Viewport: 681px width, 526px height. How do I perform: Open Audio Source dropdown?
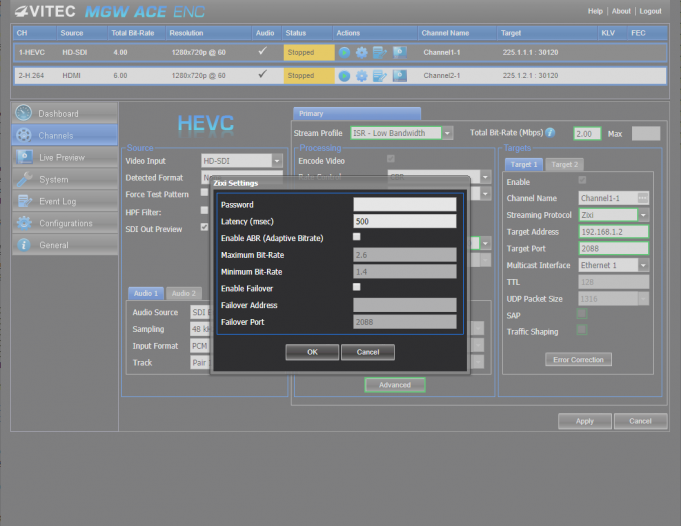[x=200, y=312]
